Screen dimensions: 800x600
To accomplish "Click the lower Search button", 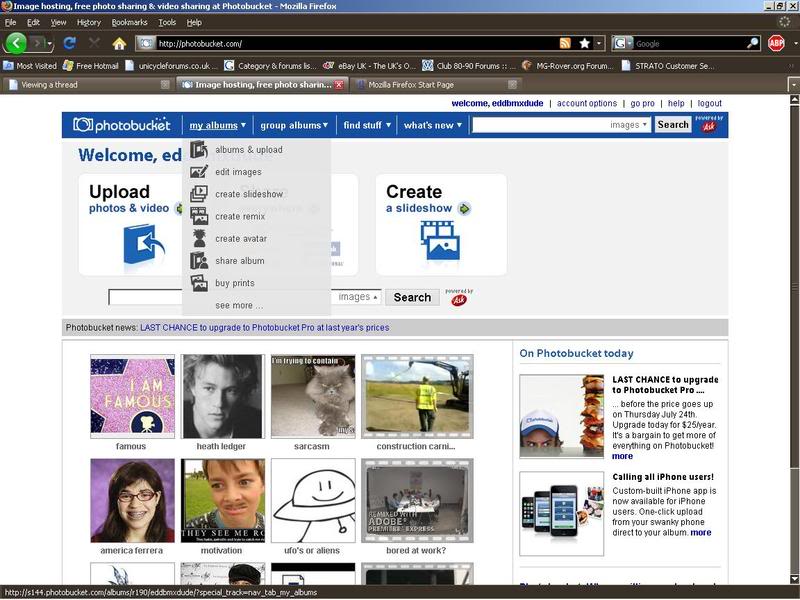I will point(412,297).
